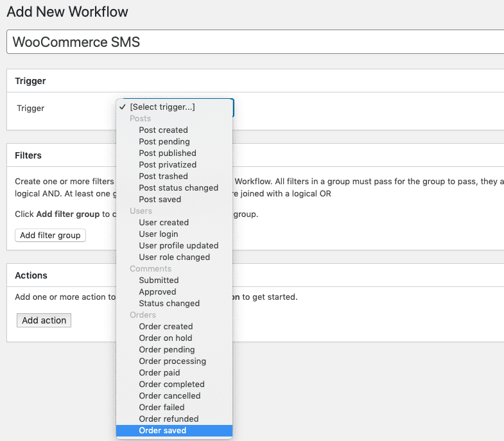This screenshot has height=441, width=504.
Task: Choose 'Post status changed' option
Action: (178, 188)
